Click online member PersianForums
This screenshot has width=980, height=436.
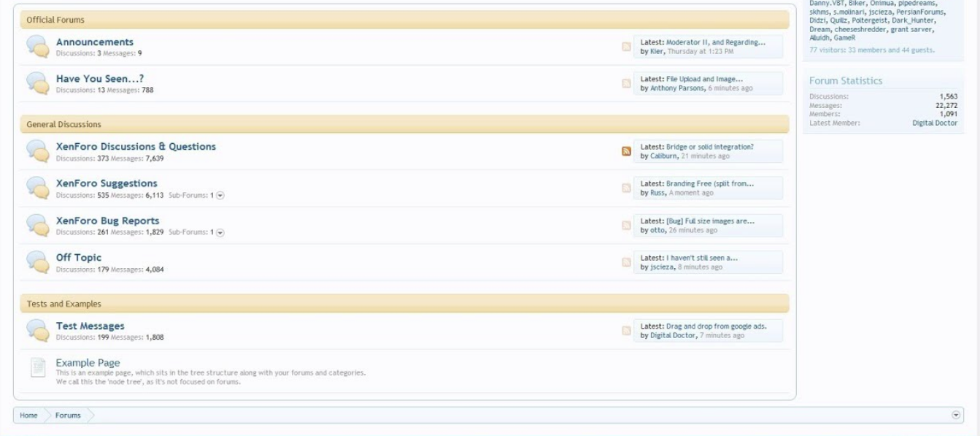coord(921,12)
